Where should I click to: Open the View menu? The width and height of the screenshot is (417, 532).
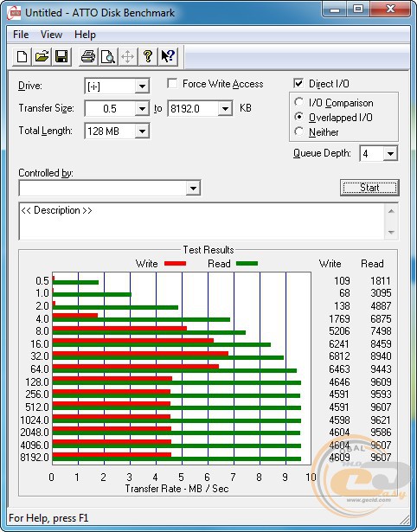click(51, 35)
